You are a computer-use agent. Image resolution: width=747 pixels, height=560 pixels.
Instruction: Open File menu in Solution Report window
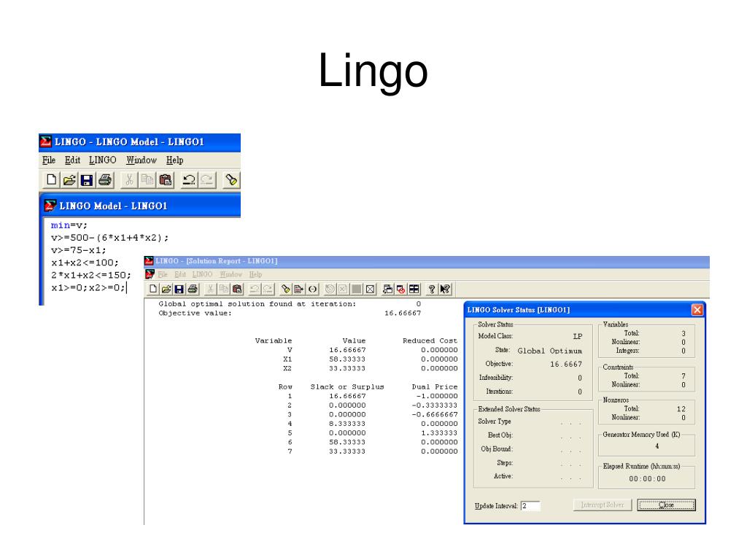(163, 274)
